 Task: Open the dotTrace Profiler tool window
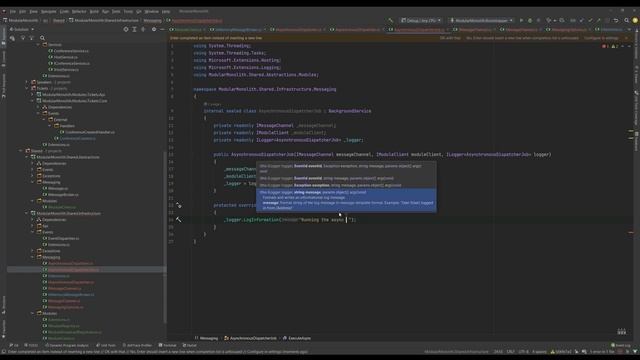(137, 345)
